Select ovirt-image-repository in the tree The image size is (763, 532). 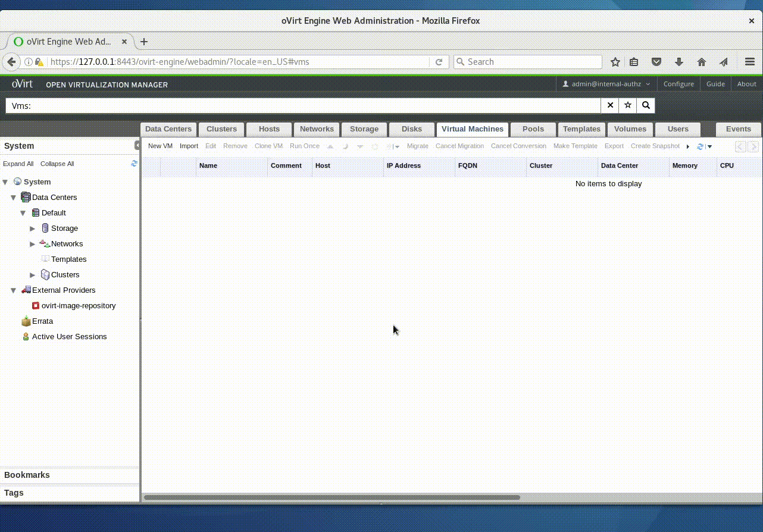(x=79, y=306)
